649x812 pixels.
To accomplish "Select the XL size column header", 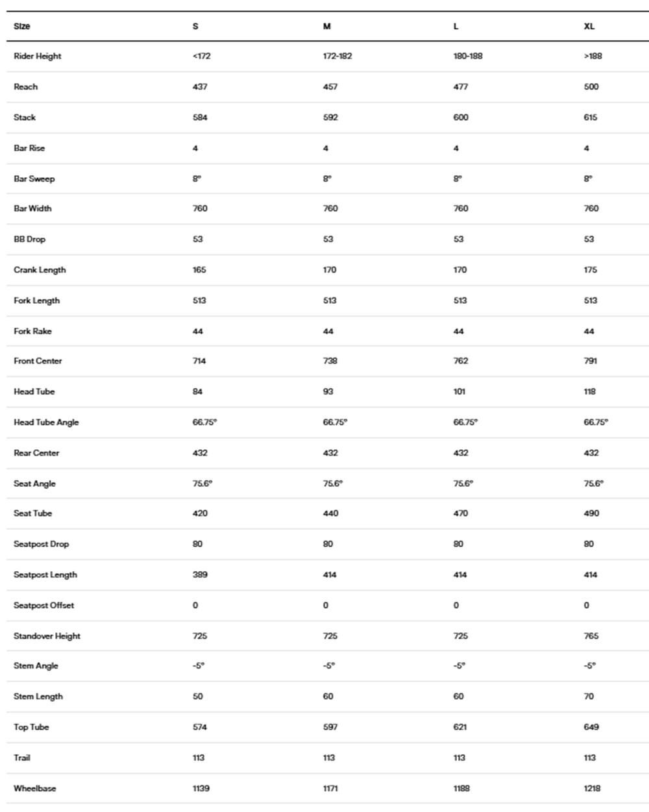I will pyautogui.click(x=589, y=27).
